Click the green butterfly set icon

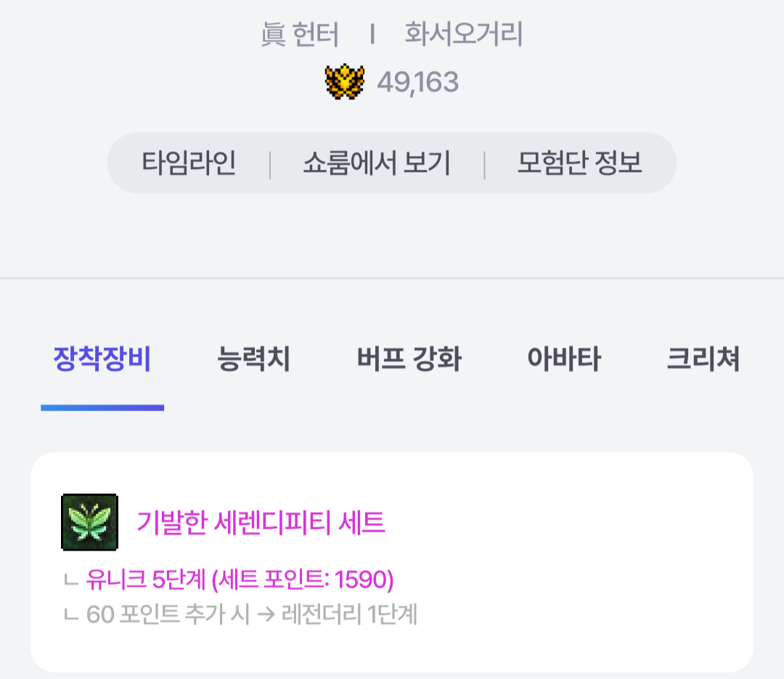click(89, 522)
